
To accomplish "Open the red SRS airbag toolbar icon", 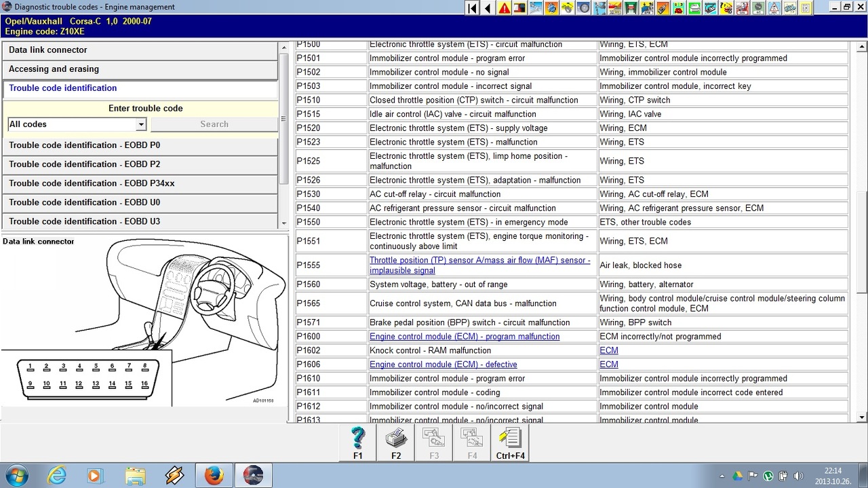I will point(743,8).
